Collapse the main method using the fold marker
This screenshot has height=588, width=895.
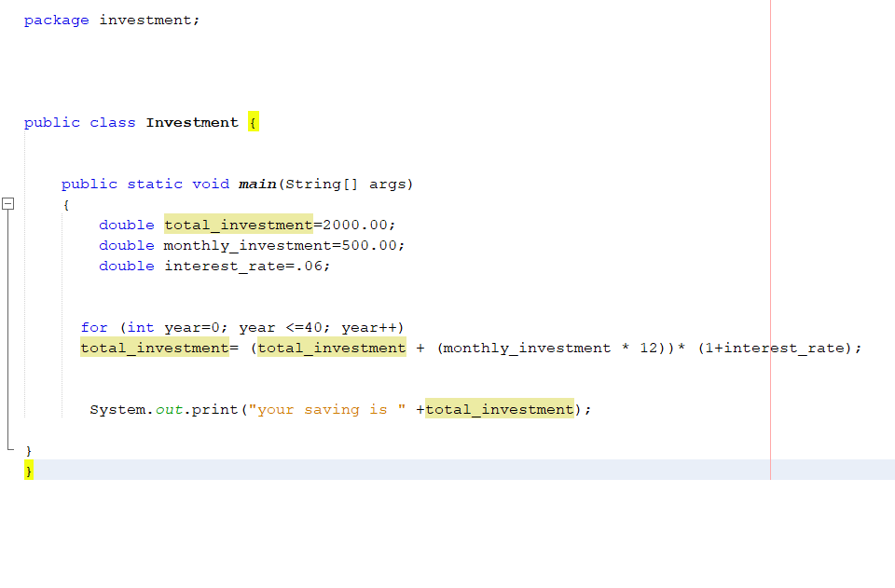point(8,203)
